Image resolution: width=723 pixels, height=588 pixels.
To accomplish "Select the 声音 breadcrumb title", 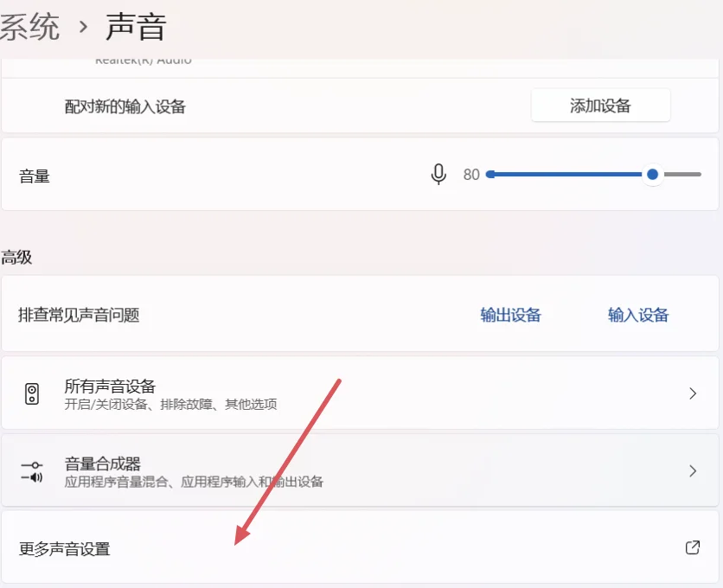I will (134, 26).
